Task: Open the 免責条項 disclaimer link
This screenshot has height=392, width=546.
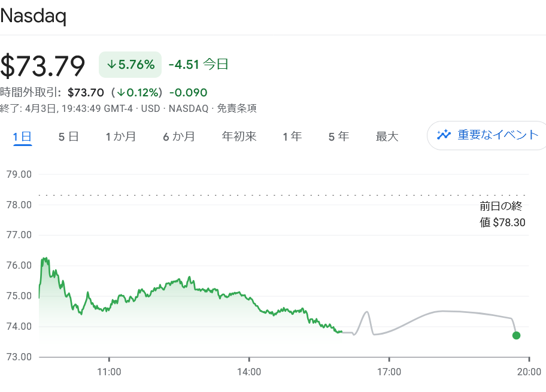Action: 236,108
